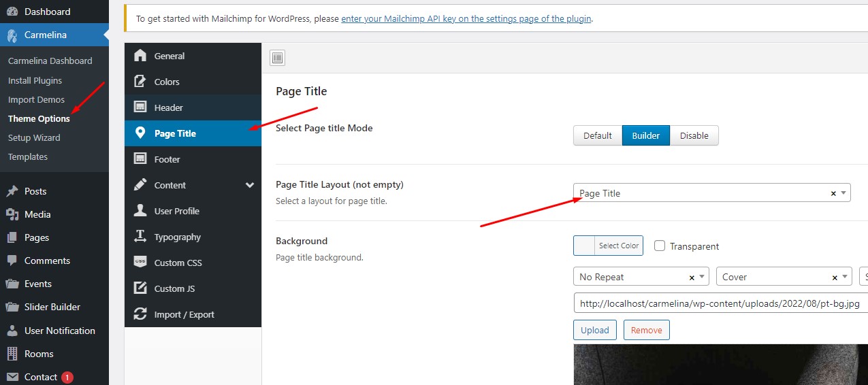Open the Footer options tab

(x=167, y=159)
